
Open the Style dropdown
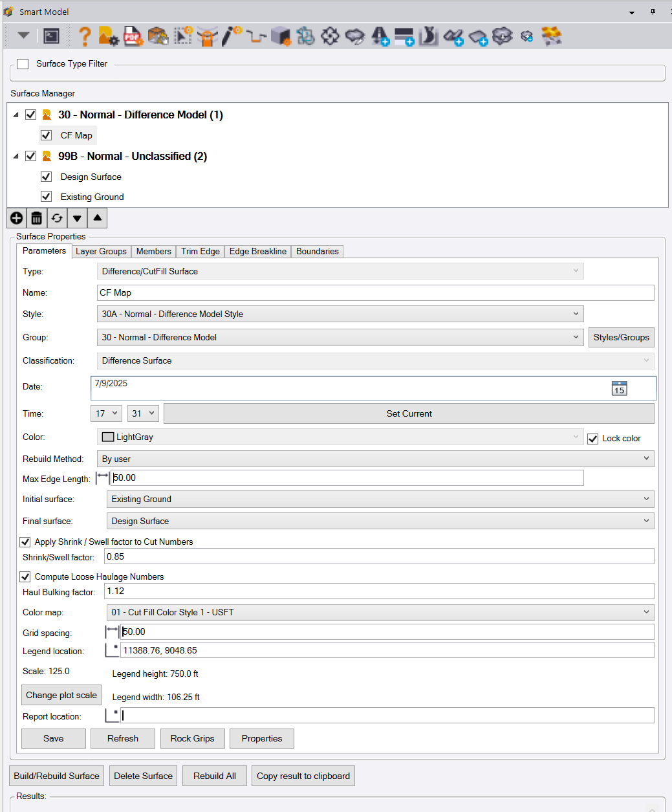click(340, 314)
